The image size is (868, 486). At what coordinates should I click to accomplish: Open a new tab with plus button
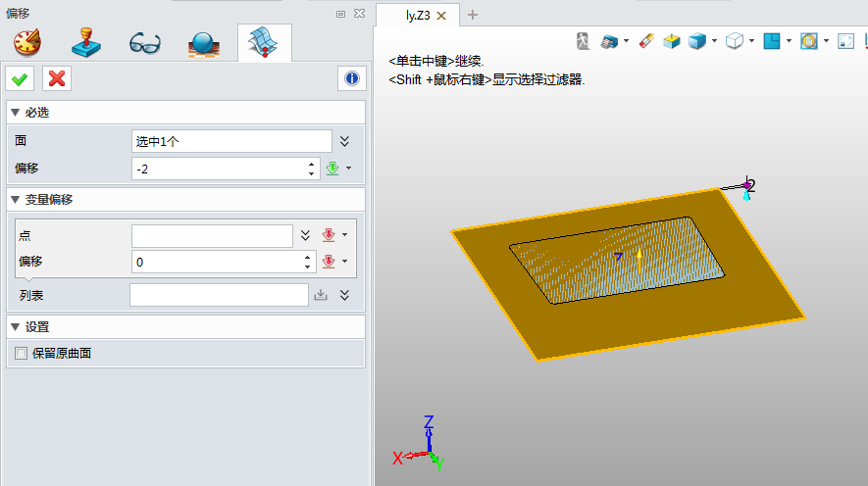point(473,15)
